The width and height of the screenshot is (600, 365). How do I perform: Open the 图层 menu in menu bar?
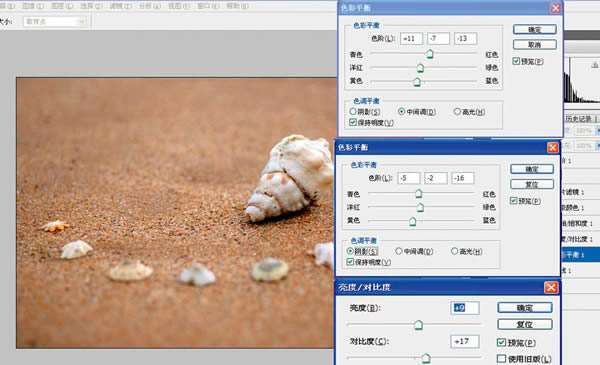(62, 6)
